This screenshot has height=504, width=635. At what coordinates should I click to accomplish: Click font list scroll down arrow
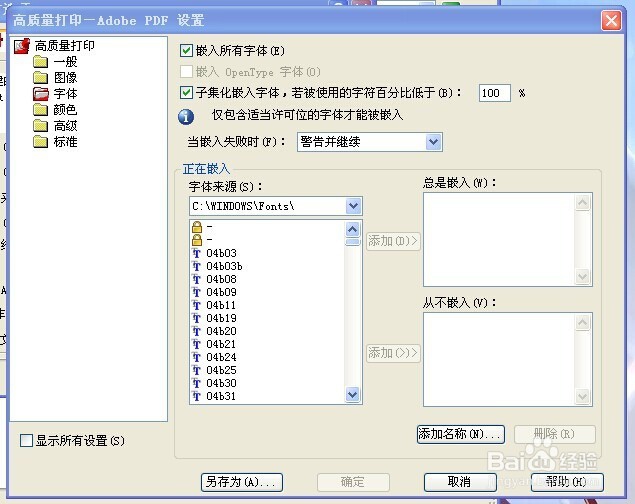tap(353, 394)
